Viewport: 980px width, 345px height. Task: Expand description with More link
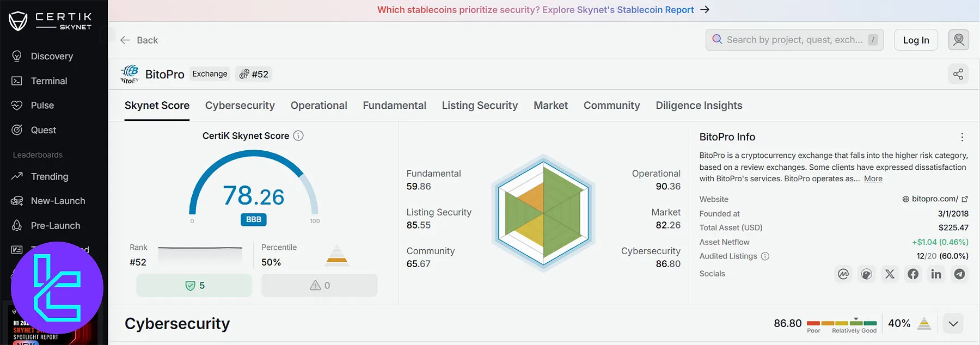coord(873,178)
